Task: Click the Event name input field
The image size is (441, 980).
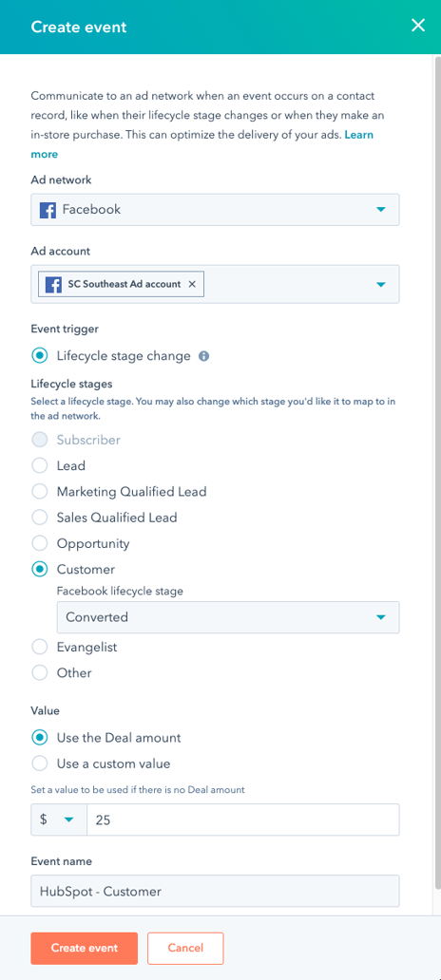Action: [215, 892]
